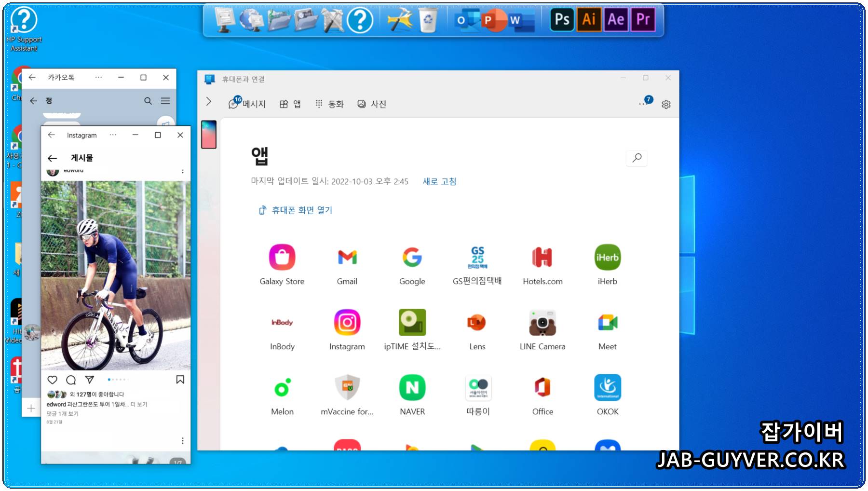868x491 pixels.
Task: Tap 더 보기 to expand caption
Action: coord(138,404)
